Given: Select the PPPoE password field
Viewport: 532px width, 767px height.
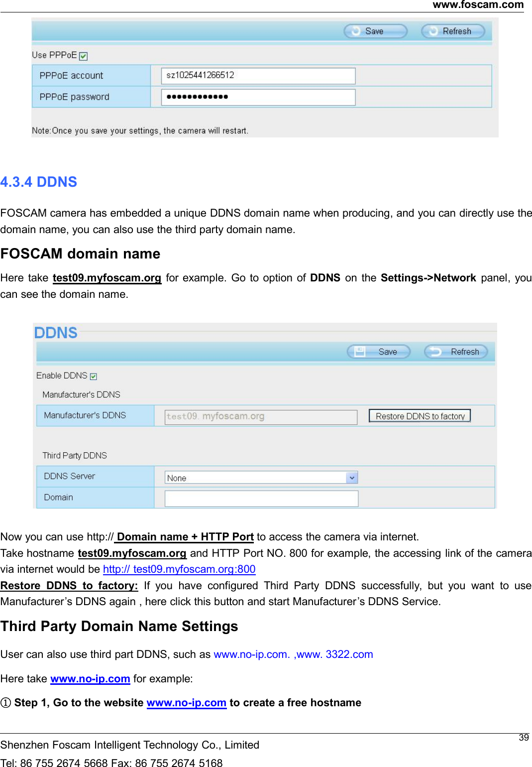Looking at the screenshot, I should click(x=258, y=97).
